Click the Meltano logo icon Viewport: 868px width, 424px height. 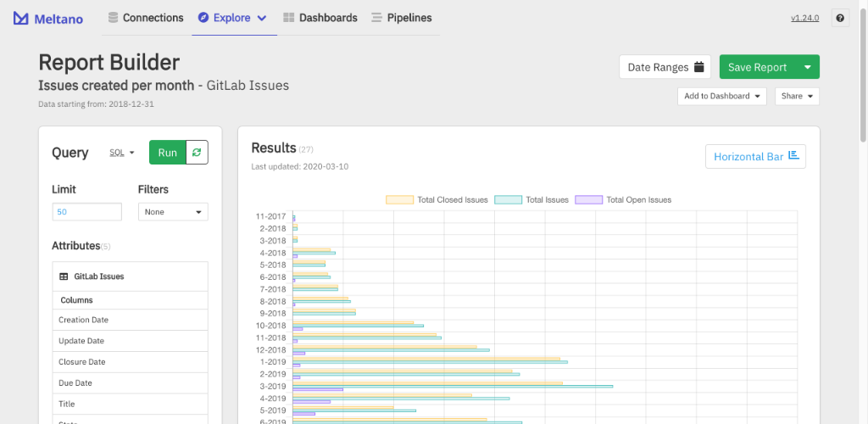(21, 19)
